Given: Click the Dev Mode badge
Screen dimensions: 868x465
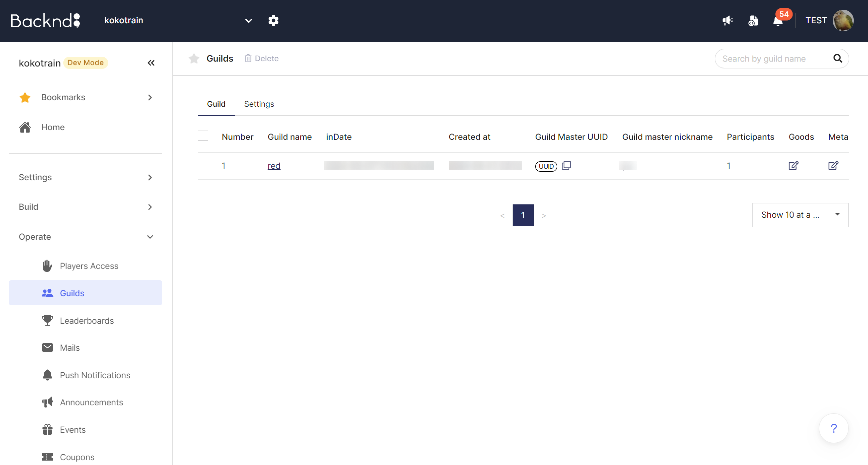Looking at the screenshot, I should point(86,63).
